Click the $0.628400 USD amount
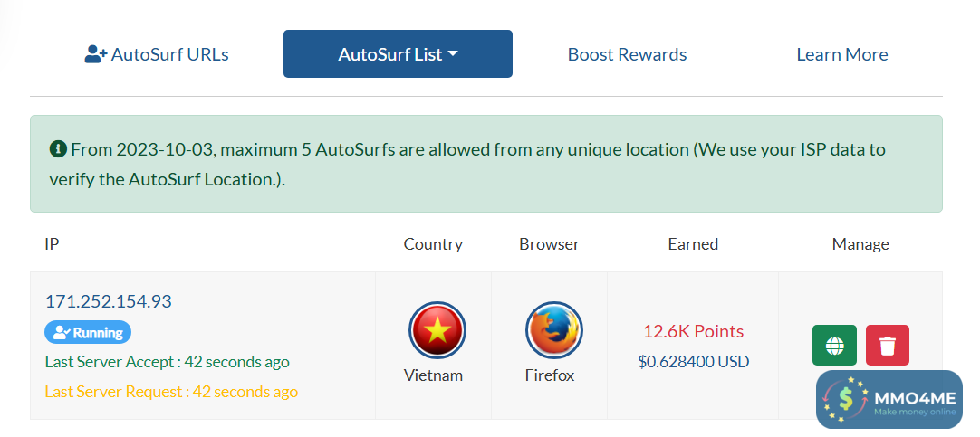The image size is (980, 437). [x=693, y=362]
